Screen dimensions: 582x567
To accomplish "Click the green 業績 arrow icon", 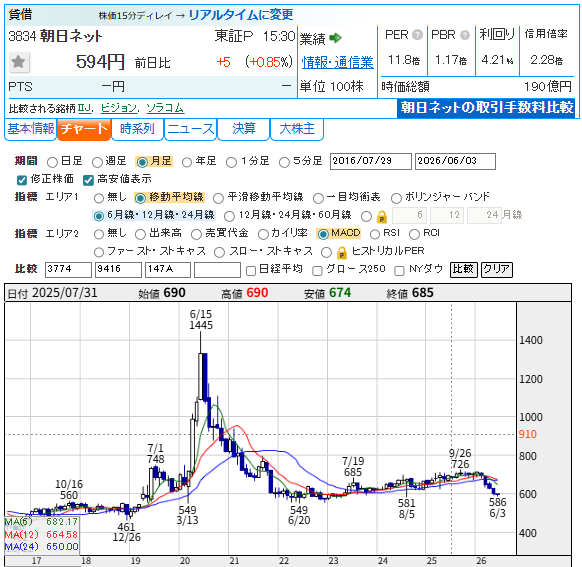I will (x=335, y=38).
